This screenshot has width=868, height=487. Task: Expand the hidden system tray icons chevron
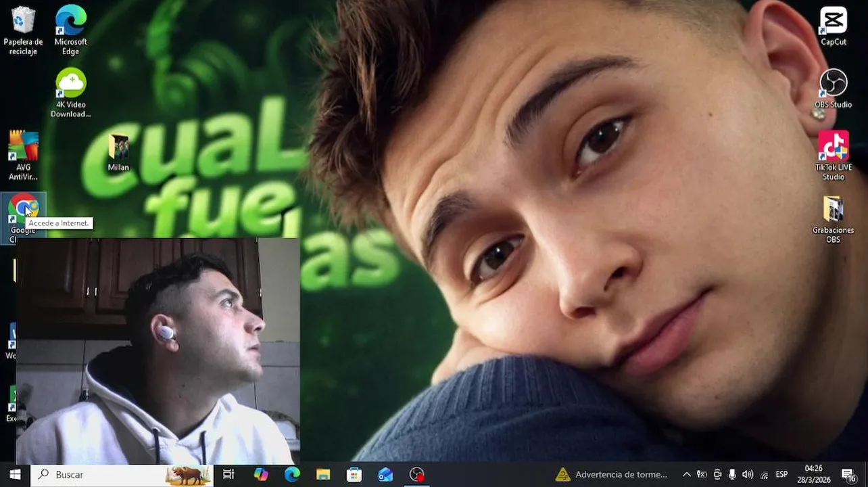point(686,475)
